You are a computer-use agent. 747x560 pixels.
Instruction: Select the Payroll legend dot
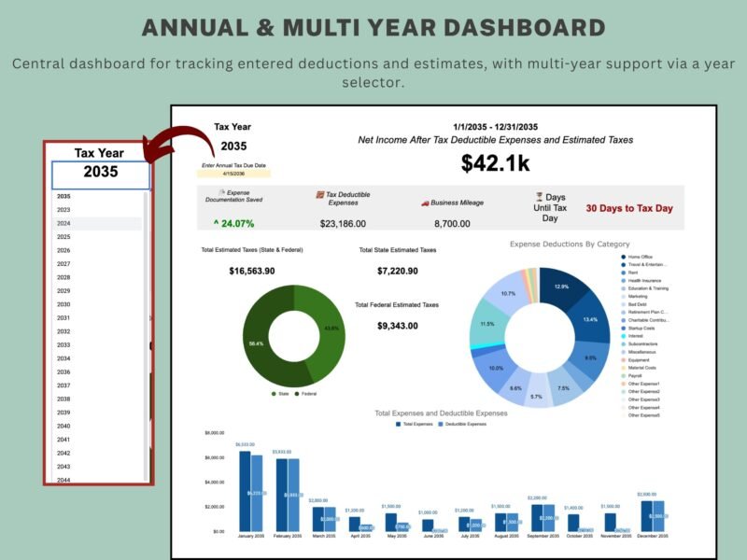pyautogui.click(x=623, y=376)
